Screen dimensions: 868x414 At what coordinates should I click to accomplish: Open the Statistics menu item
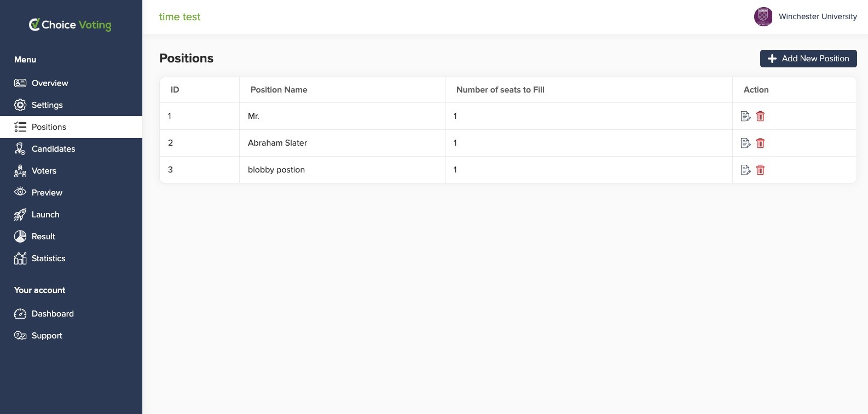point(71,258)
